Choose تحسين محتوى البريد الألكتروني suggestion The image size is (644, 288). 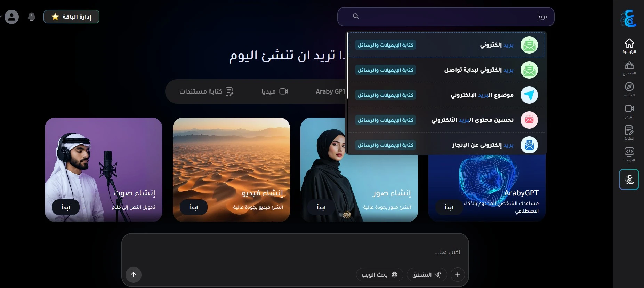(446, 120)
